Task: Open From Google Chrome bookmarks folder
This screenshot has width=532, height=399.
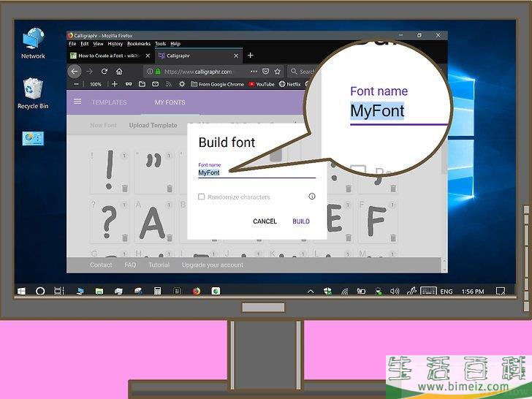Action: point(217,84)
